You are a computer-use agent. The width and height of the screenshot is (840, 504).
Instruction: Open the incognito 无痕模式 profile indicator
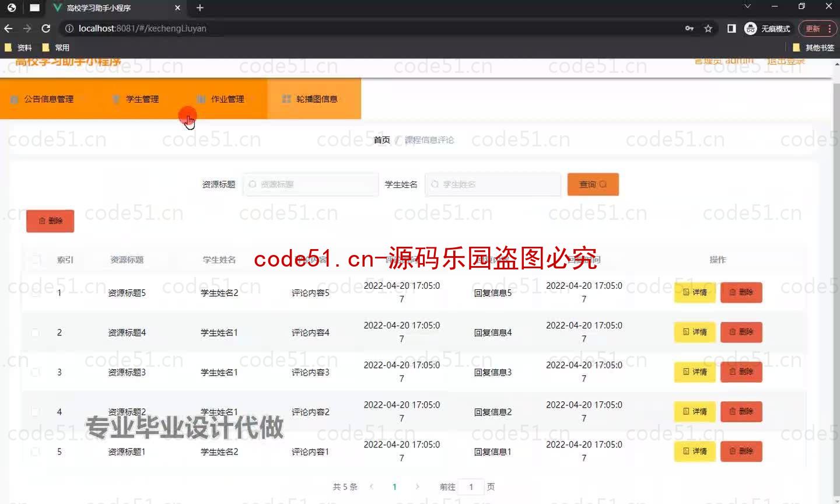768,28
